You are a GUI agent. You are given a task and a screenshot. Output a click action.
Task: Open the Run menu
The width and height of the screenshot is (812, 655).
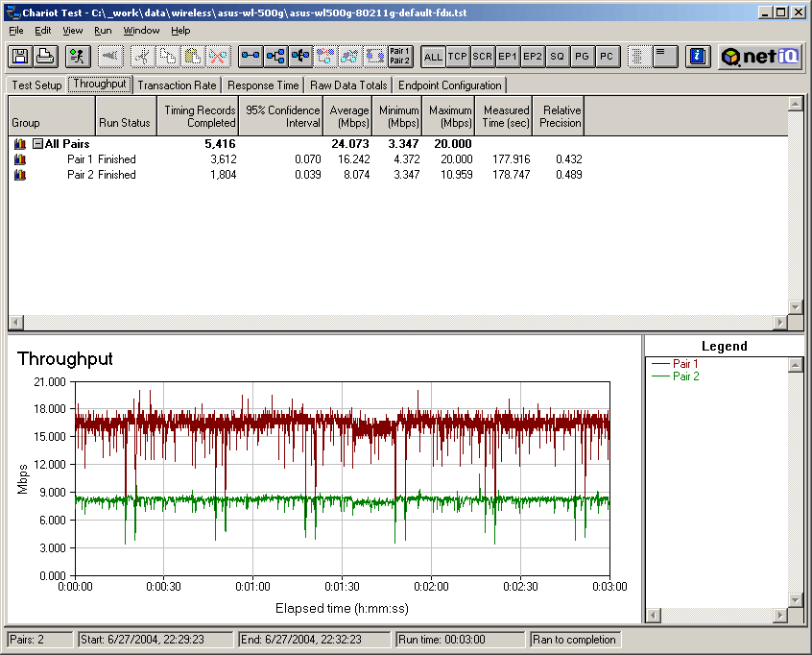pos(103,31)
